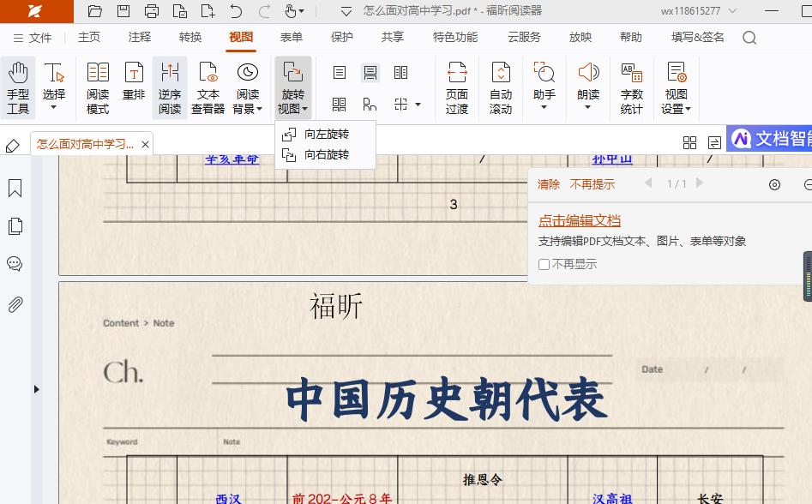Toggle reading mode (阅读模式)
812x504 pixels.
tap(98, 87)
